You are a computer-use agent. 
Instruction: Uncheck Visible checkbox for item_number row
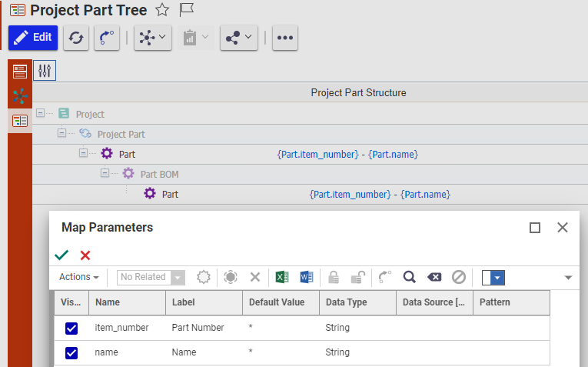pyautogui.click(x=71, y=328)
